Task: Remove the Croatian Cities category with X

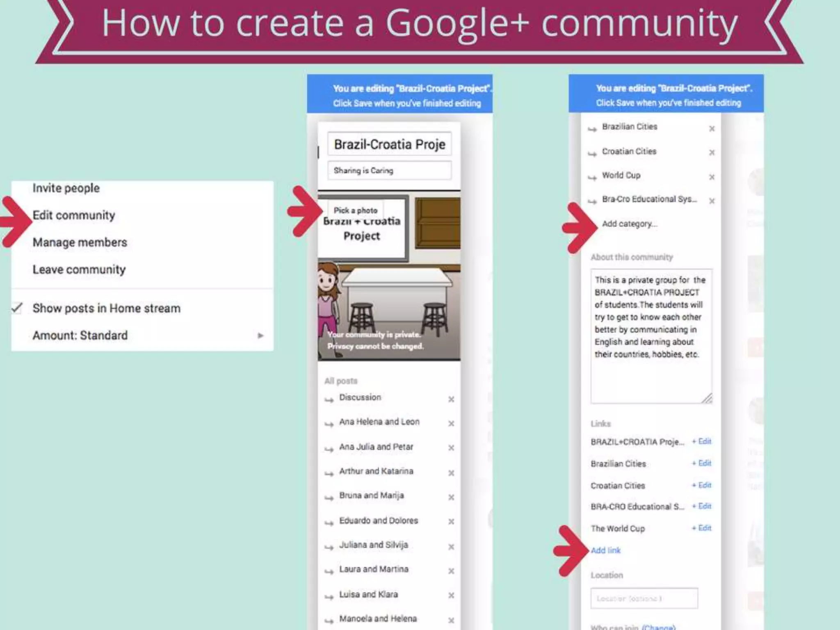Action: tap(712, 153)
